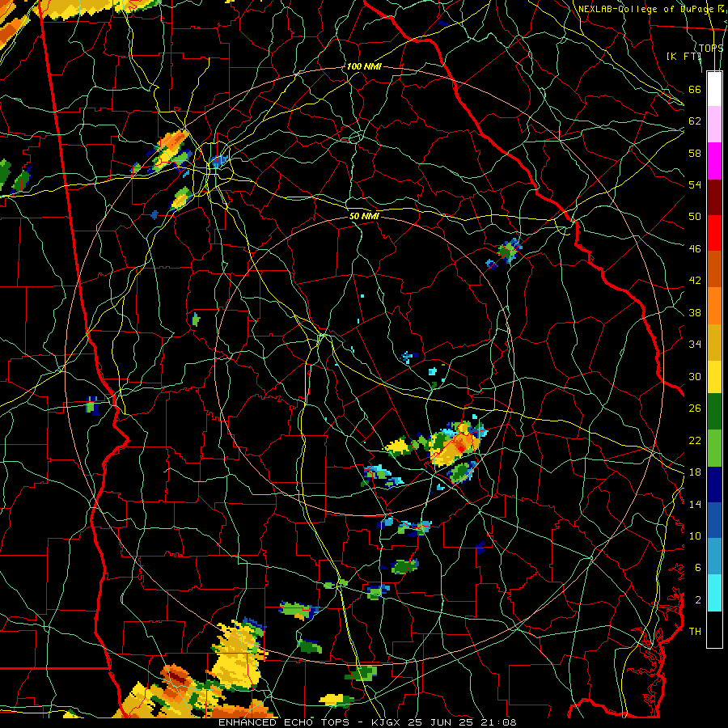This screenshot has height=728, width=728.
Task: Select the bright red legend swatch above 46
Action: [714, 233]
